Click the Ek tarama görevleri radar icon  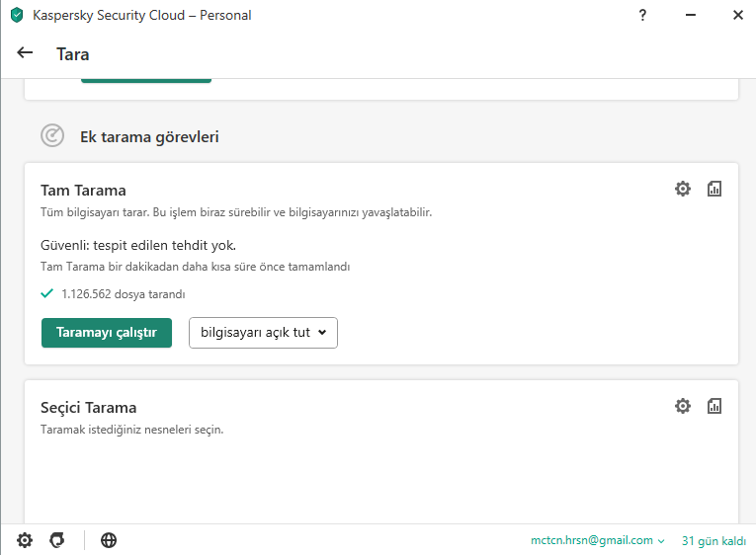52,136
